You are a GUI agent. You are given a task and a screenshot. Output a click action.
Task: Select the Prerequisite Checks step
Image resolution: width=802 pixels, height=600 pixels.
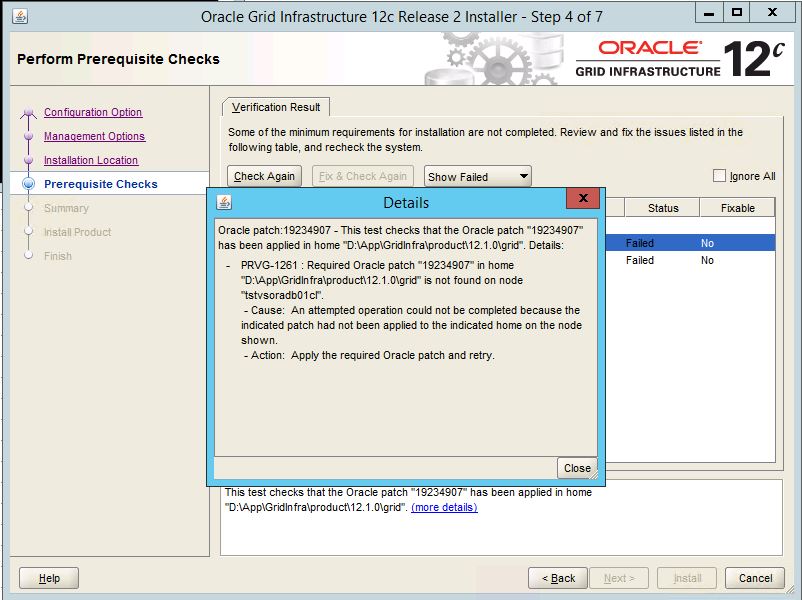pyautogui.click(x=101, y=184)
